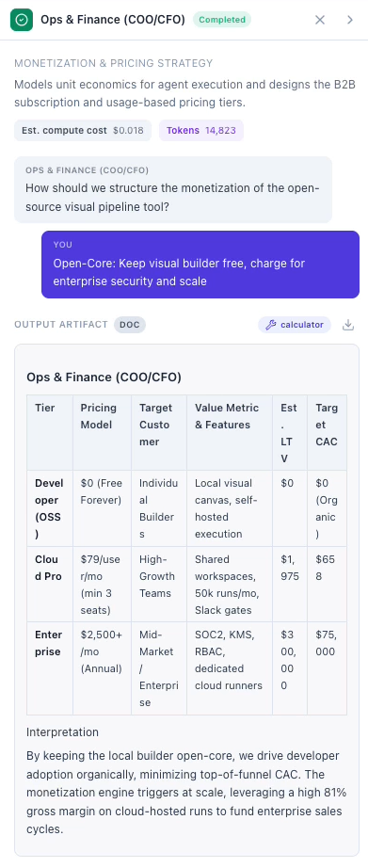Select the purple user reply message bubble

pyautogui.click(x=200, y=265)
